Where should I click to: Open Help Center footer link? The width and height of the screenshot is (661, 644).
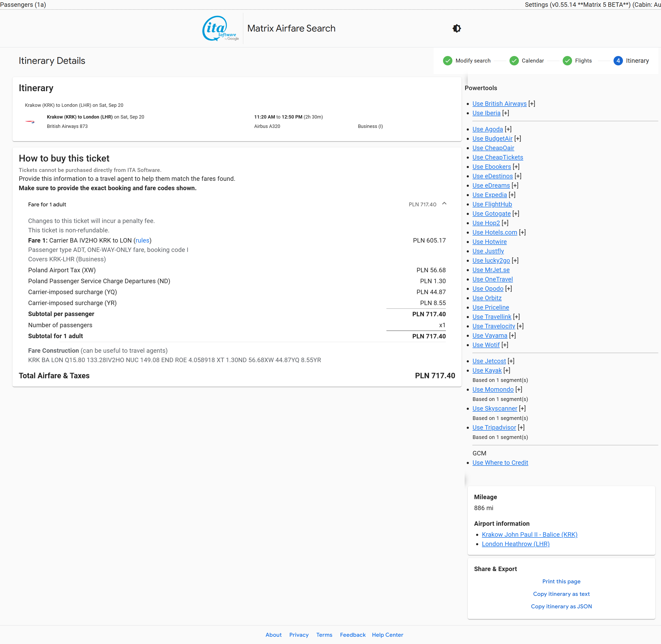387,635
